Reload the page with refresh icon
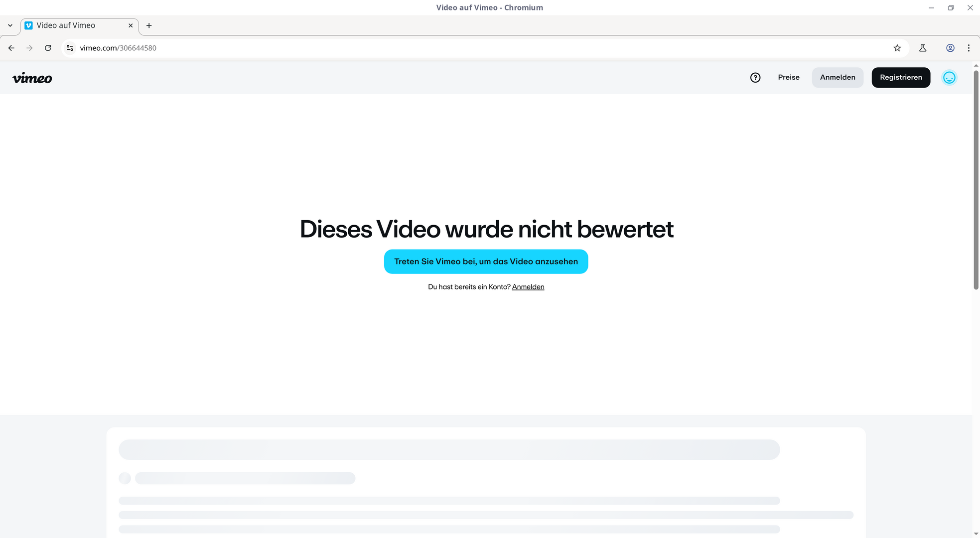 (48, 48)
